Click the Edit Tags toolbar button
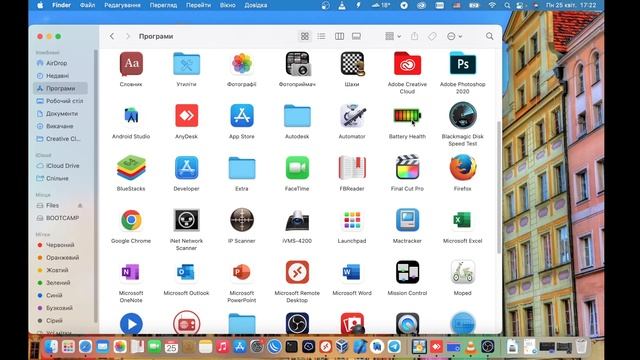Screen dimensions: 640x360 pos(432,36)
